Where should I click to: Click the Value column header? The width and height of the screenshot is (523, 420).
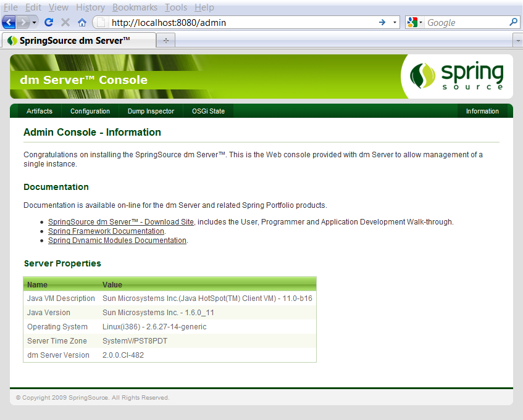click(112, 285)
